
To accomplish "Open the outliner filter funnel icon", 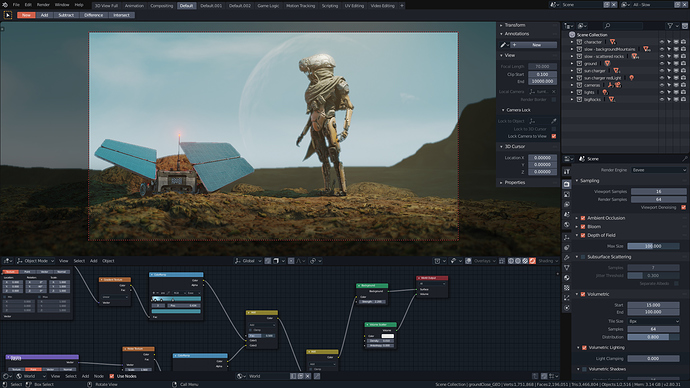I will (670, 26).
